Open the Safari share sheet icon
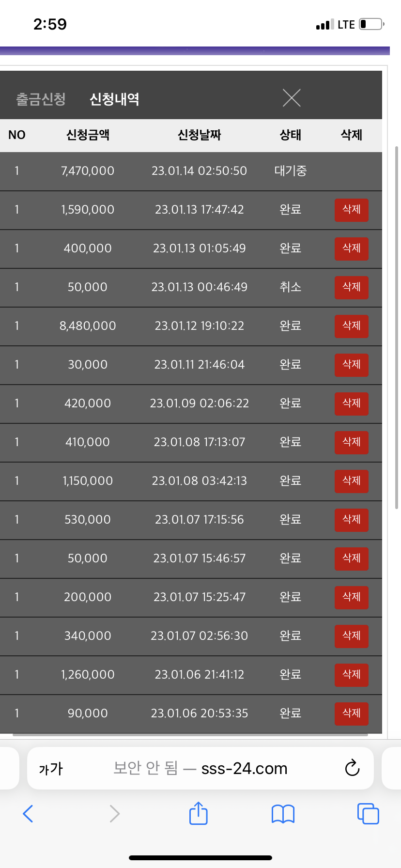 pyautogui.click(x=198, y=812)
